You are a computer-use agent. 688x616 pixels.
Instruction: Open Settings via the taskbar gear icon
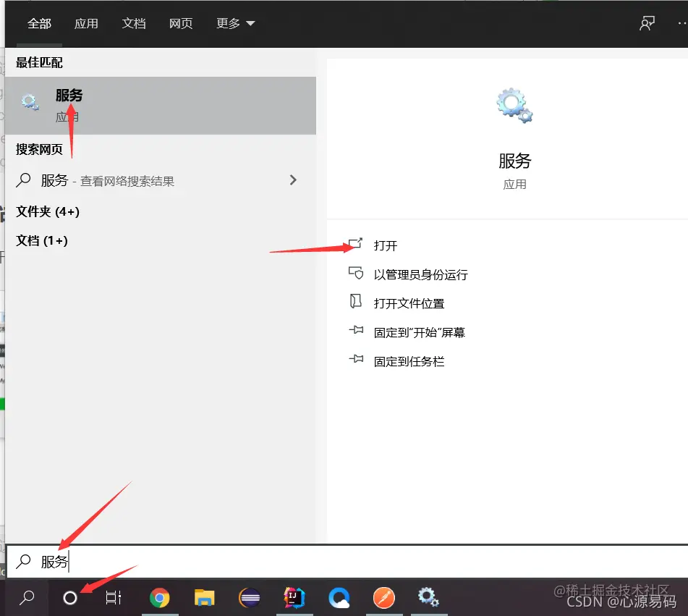tap(429, 598)
